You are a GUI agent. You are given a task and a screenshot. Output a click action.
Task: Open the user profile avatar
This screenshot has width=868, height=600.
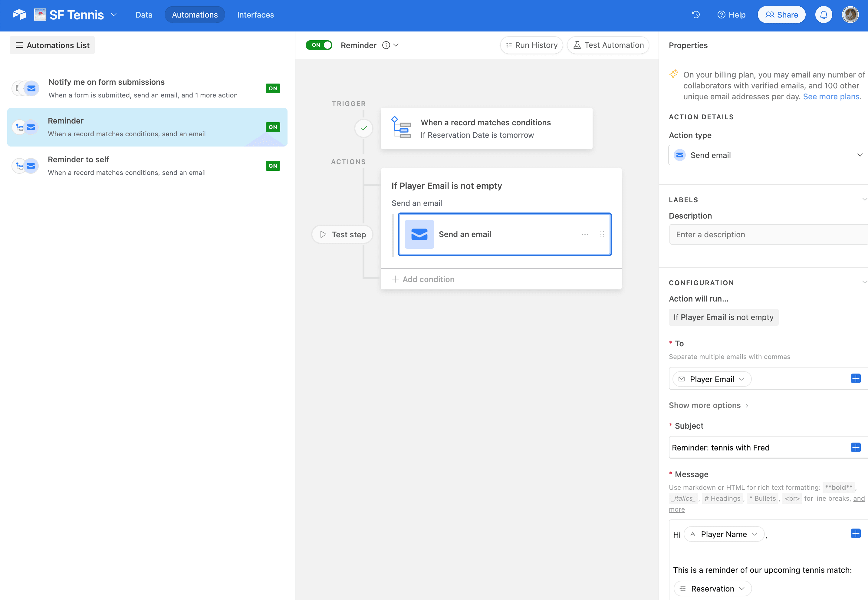850,15
